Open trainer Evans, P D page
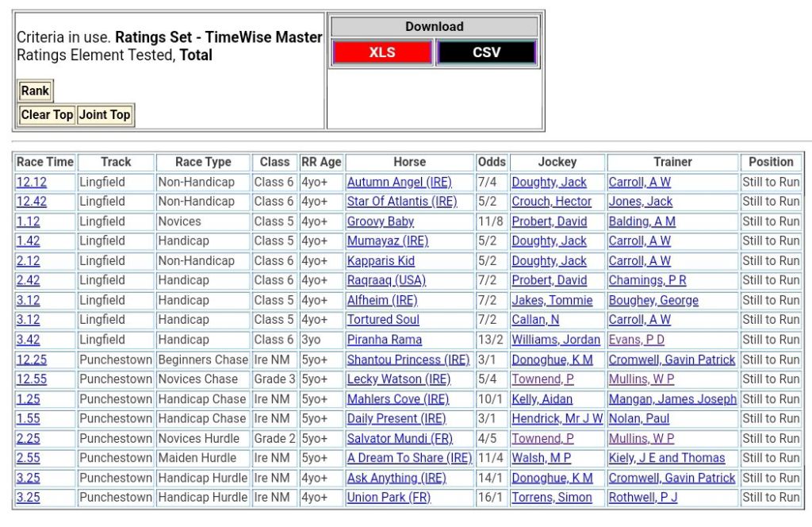812x527 pixels. [637, 340]
